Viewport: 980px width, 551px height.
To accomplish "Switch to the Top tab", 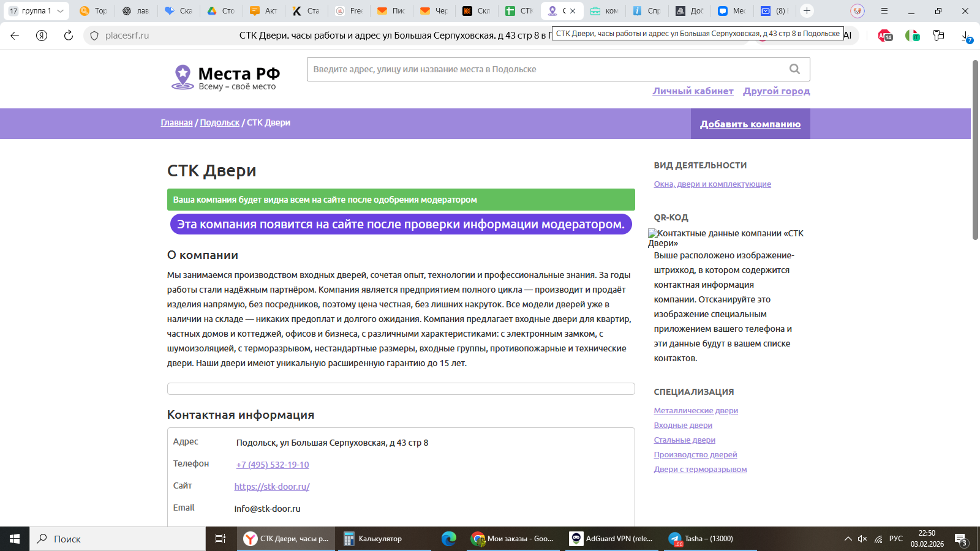I will (93, 10).
